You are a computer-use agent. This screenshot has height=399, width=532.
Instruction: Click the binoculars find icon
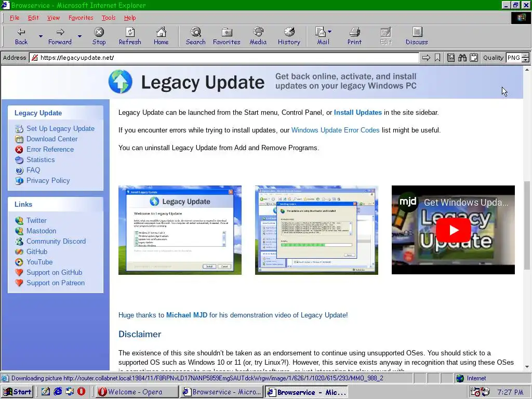[462, 58]
